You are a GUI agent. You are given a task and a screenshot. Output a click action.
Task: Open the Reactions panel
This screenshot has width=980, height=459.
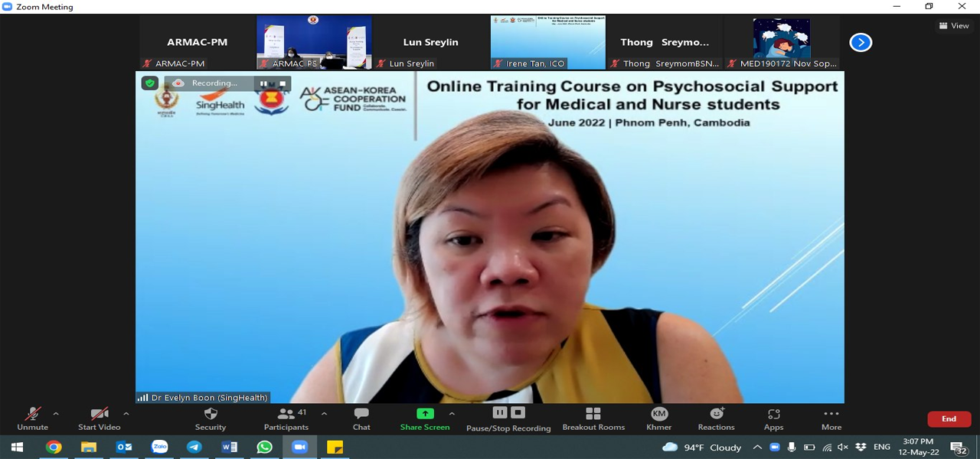[716, 418]
